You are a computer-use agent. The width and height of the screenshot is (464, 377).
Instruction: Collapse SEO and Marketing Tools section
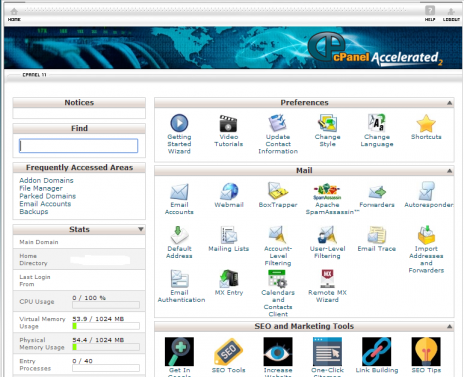(x=449, y=327)
